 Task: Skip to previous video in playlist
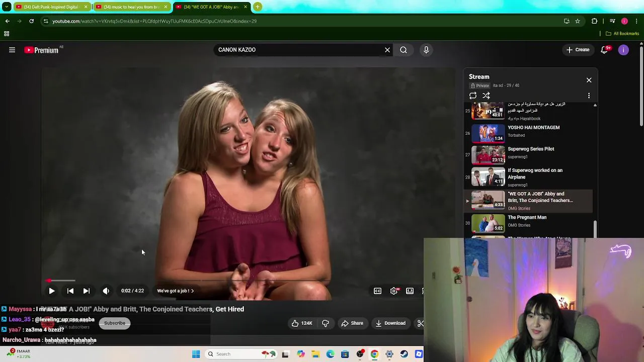coord(70,291)
